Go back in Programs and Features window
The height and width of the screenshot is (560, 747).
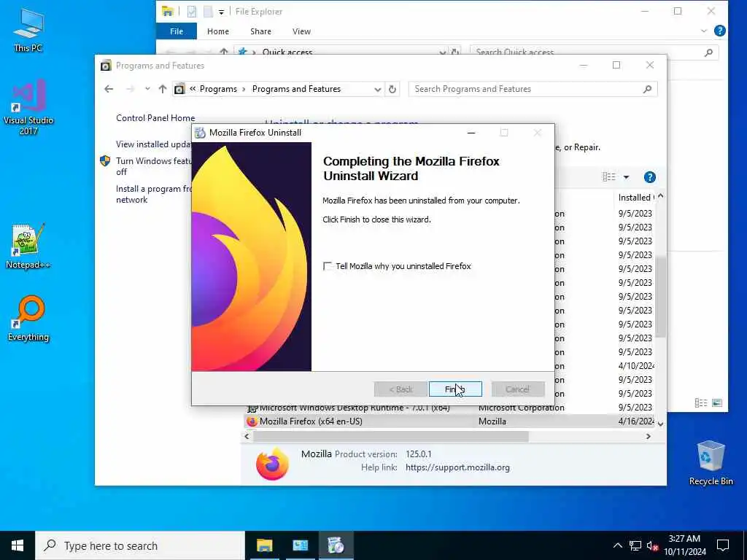[x=109, y=89]
